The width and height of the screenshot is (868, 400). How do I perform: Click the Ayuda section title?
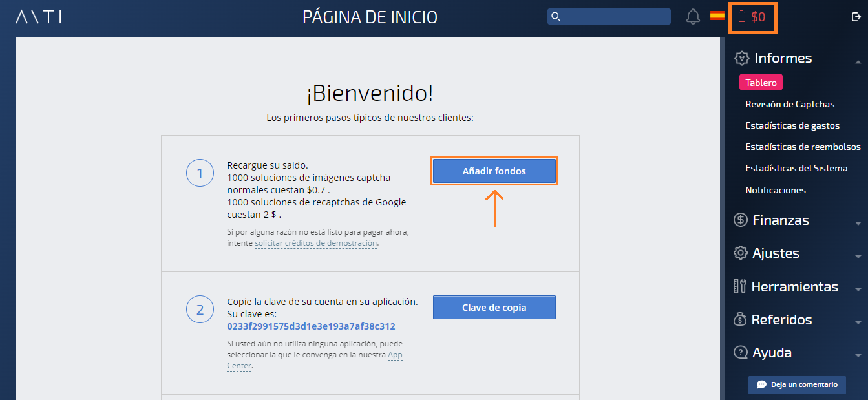[x=772, y=353]
